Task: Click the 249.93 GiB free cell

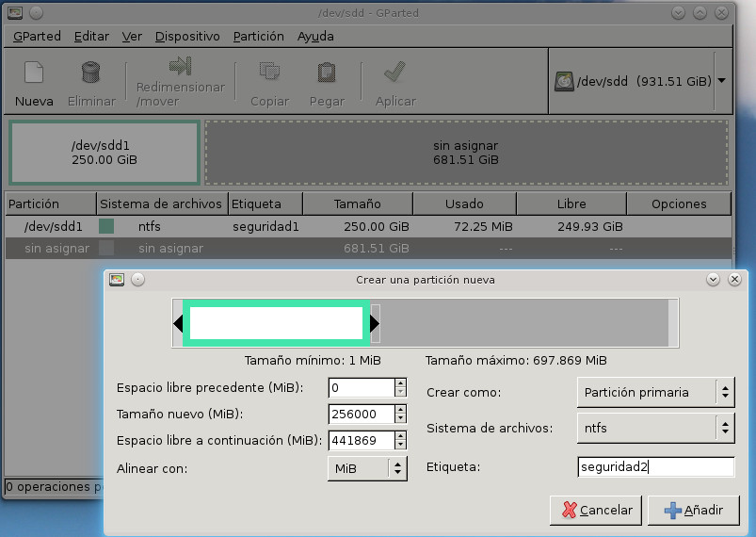Action: click(x=590, y=226)
